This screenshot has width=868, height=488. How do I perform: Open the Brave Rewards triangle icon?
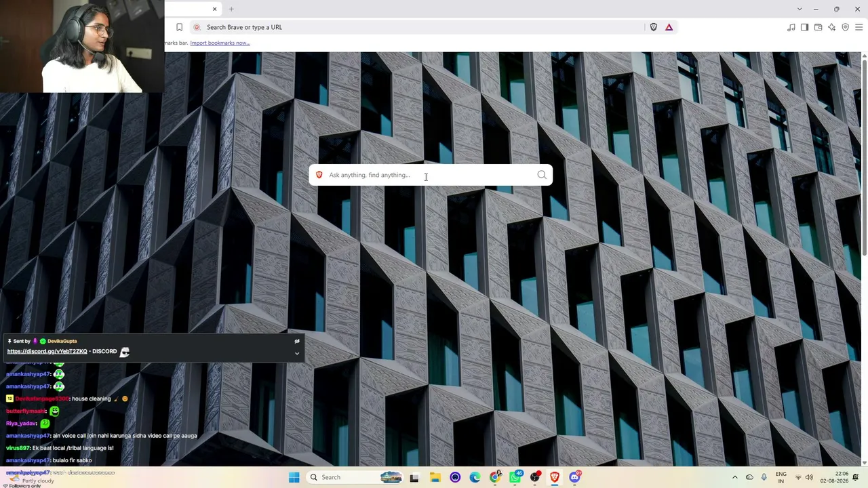pyautogui.click(x=669, y=27)
